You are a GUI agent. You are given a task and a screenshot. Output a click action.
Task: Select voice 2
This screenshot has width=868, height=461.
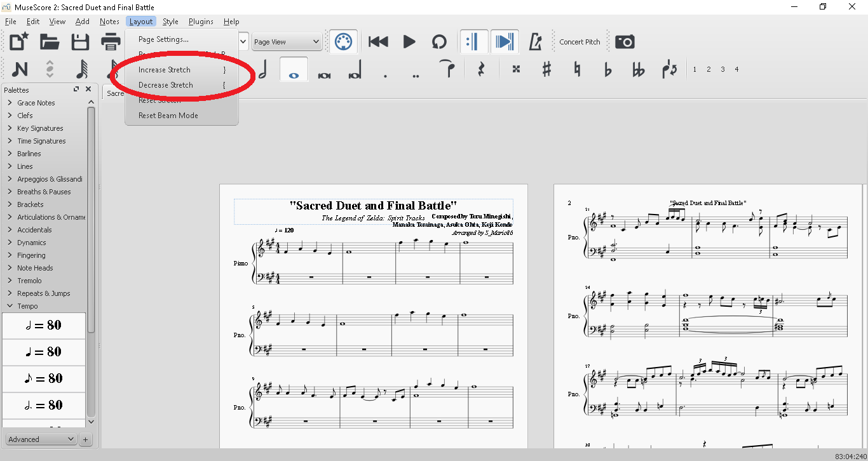coord(709,69)
